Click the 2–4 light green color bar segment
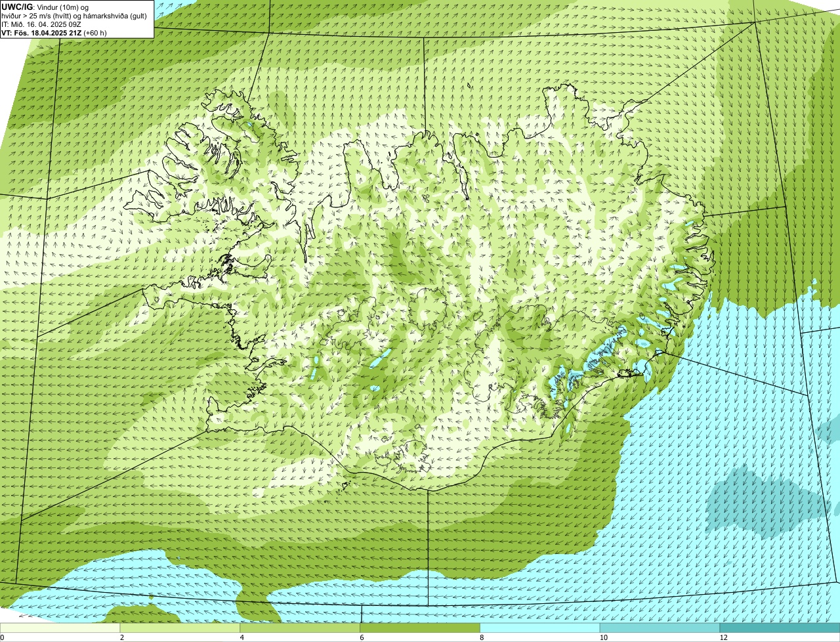 pos(180,628)
